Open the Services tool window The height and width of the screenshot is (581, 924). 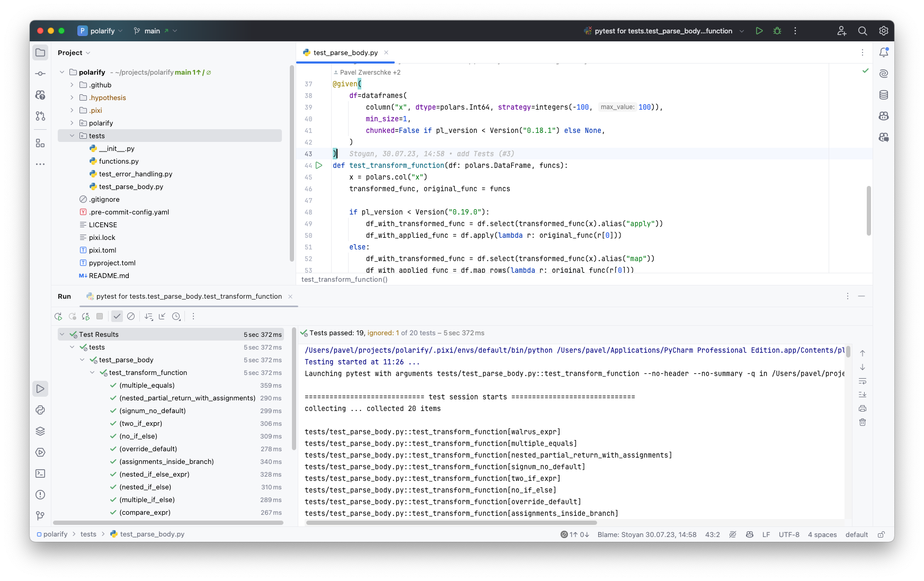tap(40, 452)
